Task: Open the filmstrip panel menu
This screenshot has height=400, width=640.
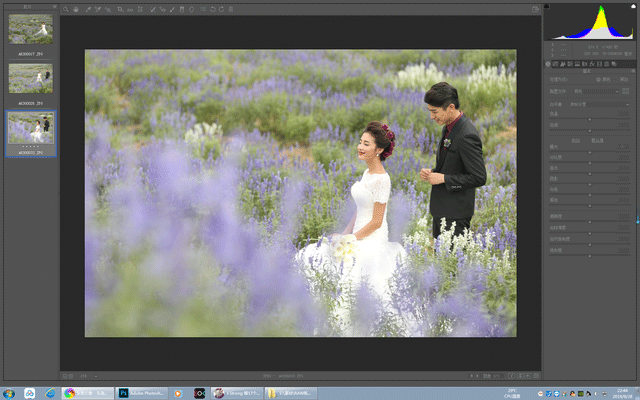Action: click(x=55, y=7)
